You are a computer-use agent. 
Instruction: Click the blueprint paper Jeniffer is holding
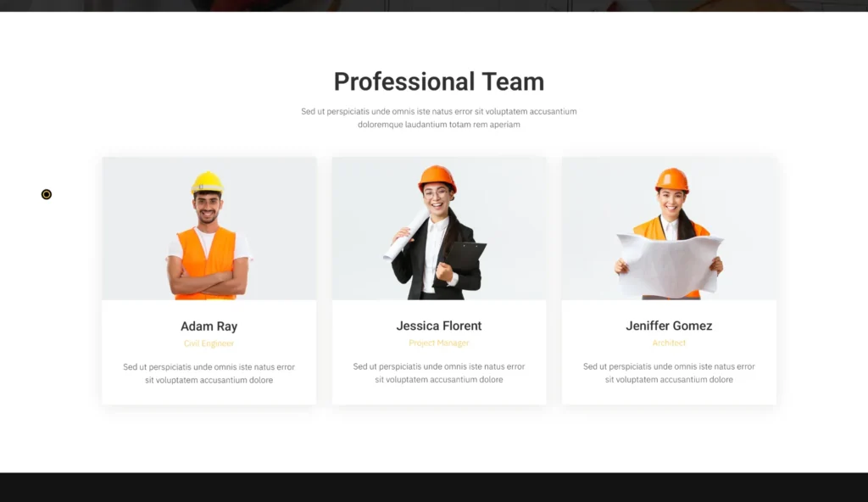point(669,264)
